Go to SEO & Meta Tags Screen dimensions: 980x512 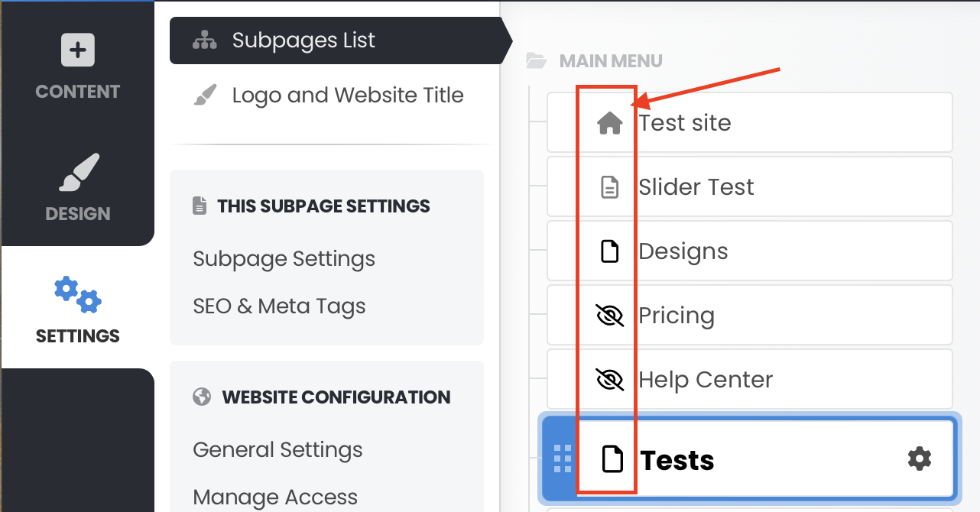280,306
